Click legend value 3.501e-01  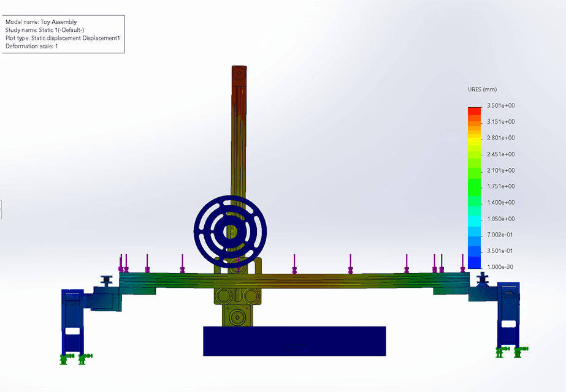[500, 251]
